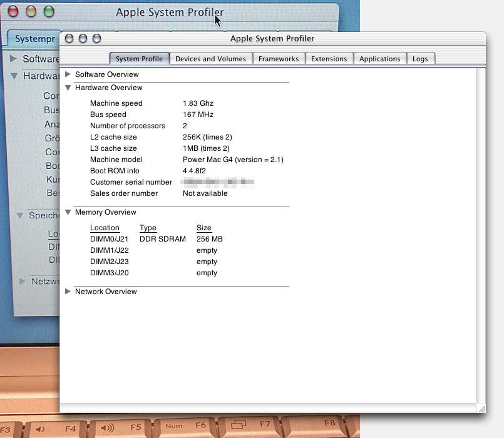Screen dimensions: 504x438
Task: Collapse the Memory Overview section
Action: click(68, 212)
